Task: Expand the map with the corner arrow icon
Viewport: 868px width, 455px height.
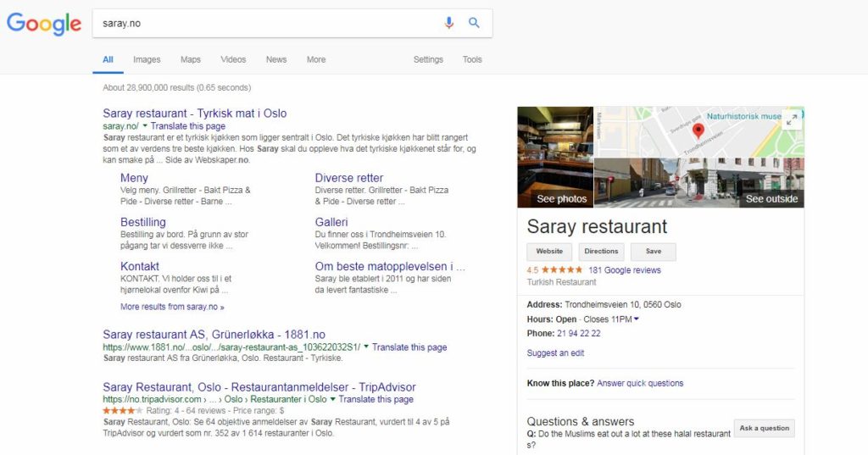Action: [793, 119]
